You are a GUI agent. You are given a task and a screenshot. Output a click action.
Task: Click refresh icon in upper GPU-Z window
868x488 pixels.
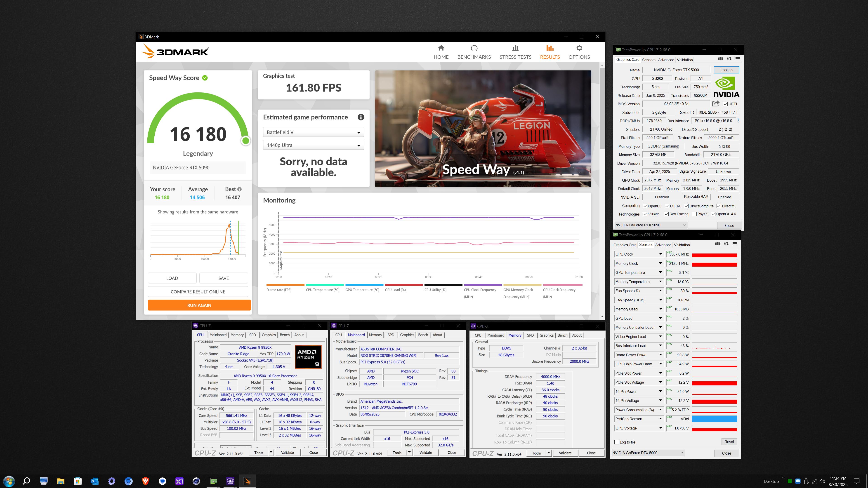point(729,59)
